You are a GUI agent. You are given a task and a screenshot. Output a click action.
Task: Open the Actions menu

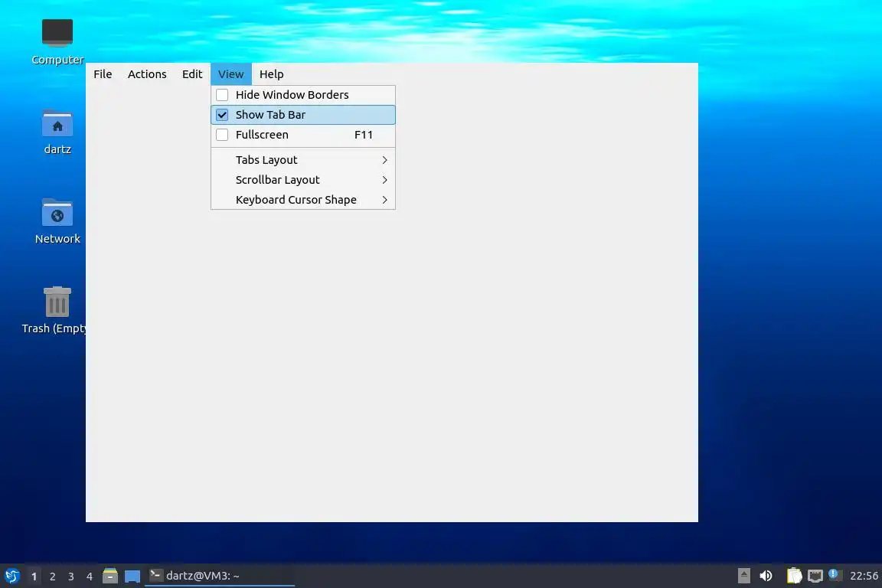147,74
